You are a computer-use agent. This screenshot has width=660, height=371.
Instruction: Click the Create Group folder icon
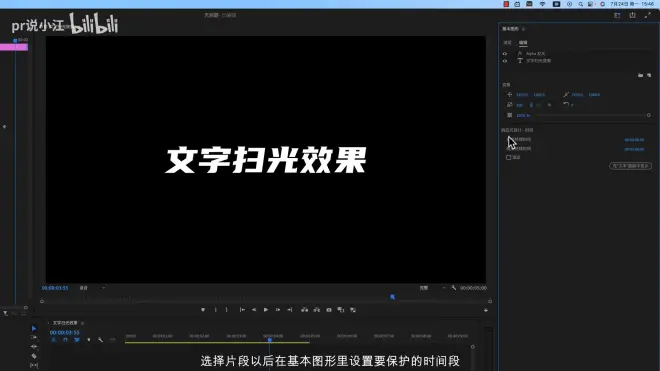[640, 75]
